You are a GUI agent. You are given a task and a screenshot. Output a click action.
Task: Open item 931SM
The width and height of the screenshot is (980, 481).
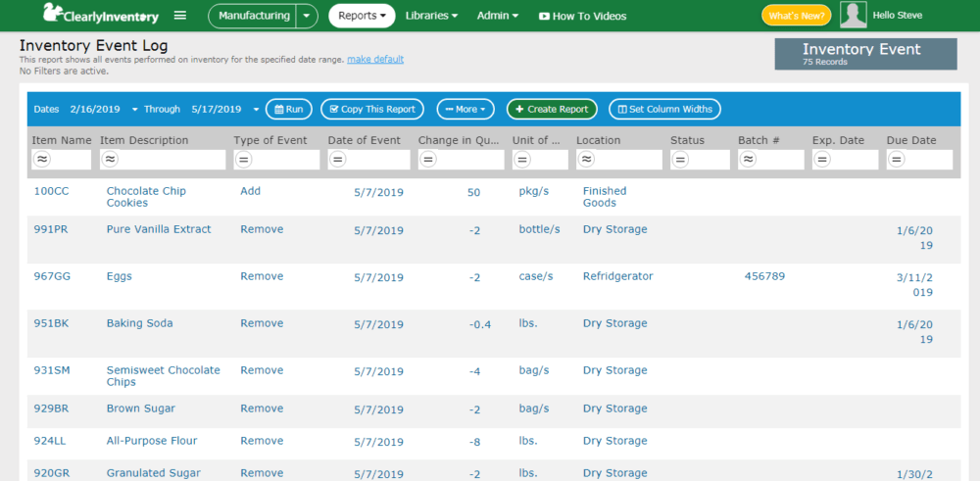click(x=52, y=370)
